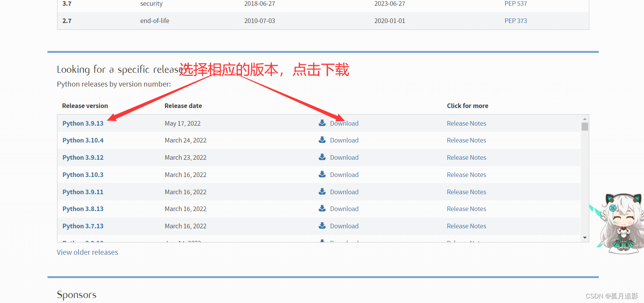Select the end-of-life status text
The height and width of the screenshot is (303, 644).
[x=155, y=21]
